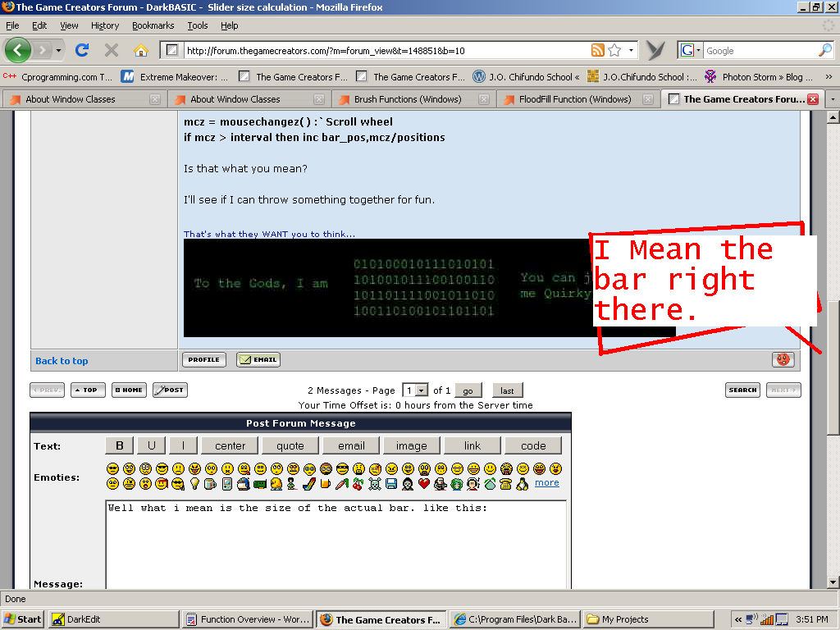
Task: Expand the list-all-tabs dropdown arrow
Action: click(x=833, y=99)
